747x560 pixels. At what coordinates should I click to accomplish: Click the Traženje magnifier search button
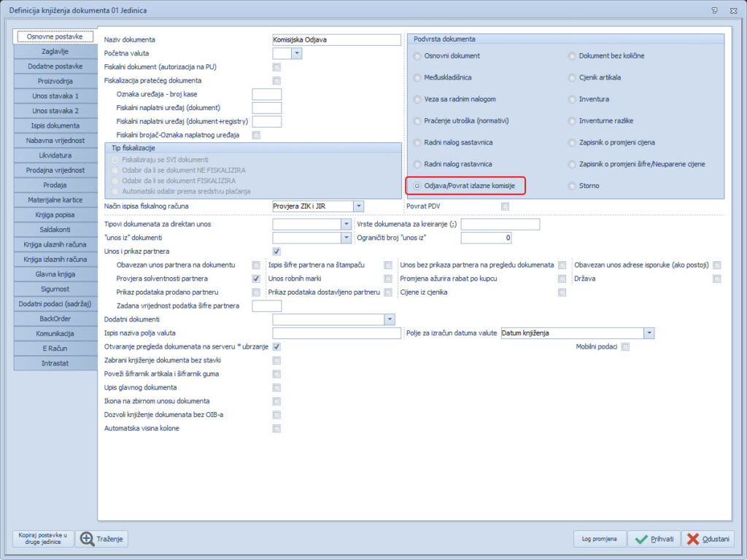tap(102, 539)
